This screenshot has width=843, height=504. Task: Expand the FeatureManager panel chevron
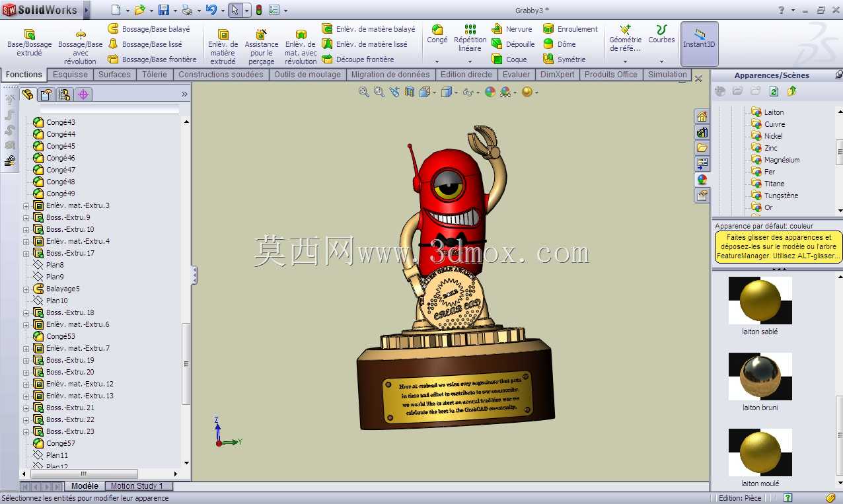184,94
